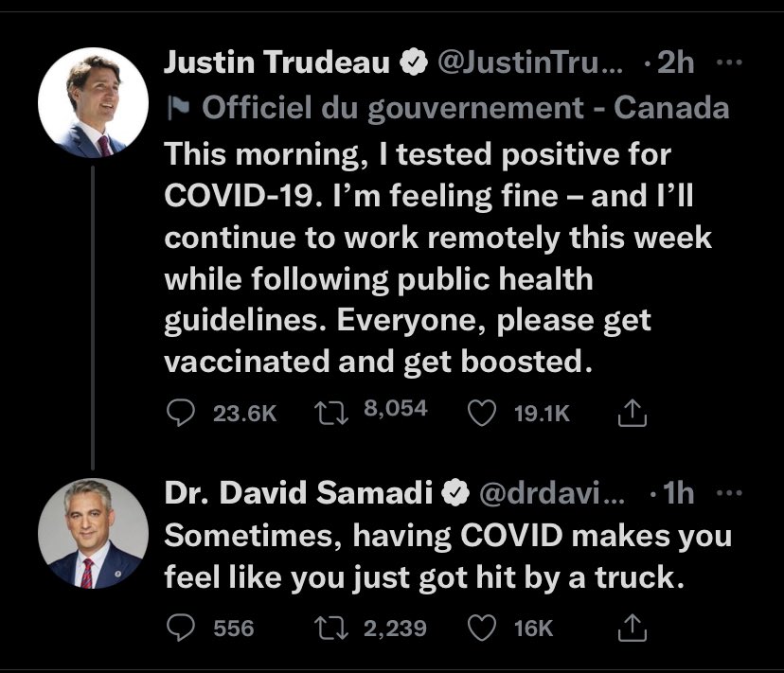Retweet Justin Trudeau's COVID-19 tweet
This screenshot has height=673, width=784.
[332, 412]
